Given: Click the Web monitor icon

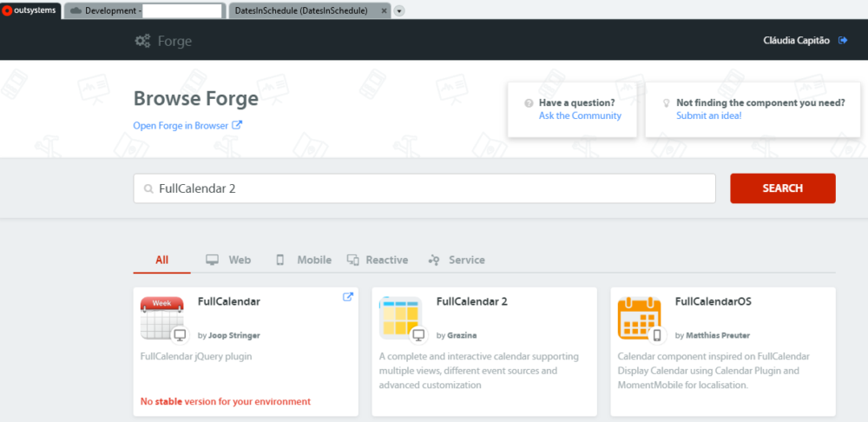Looking at the screenshot, I should (x=213, y=260).
